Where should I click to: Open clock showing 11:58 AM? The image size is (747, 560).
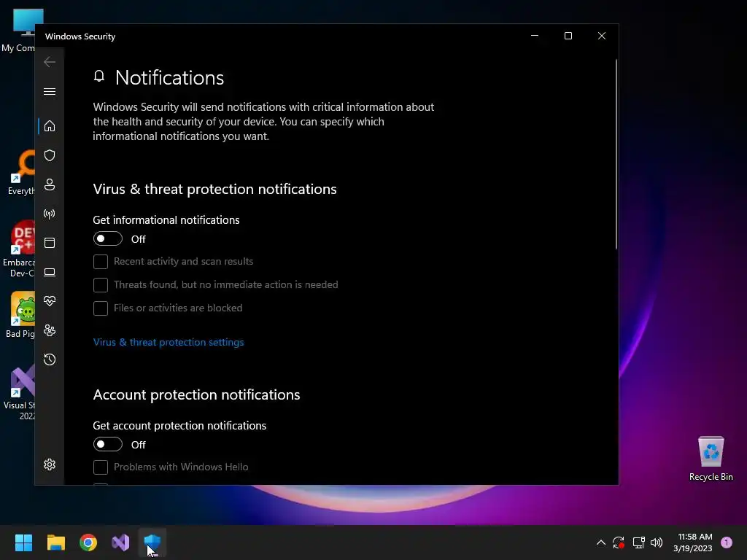[693, 542]
